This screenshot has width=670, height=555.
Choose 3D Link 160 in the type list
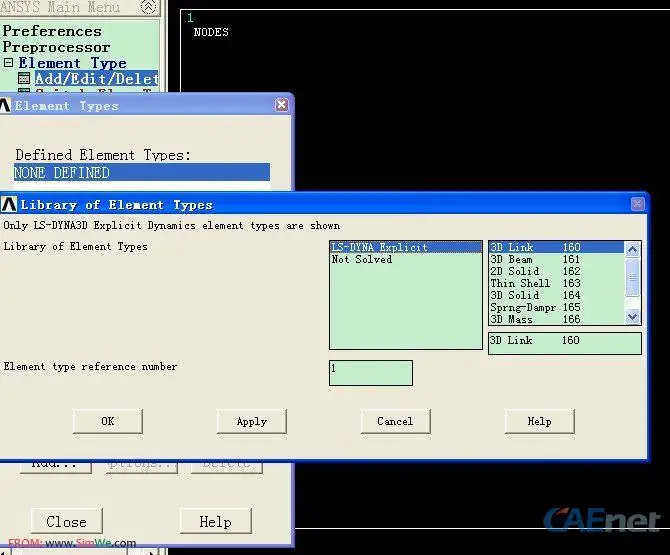555,247
